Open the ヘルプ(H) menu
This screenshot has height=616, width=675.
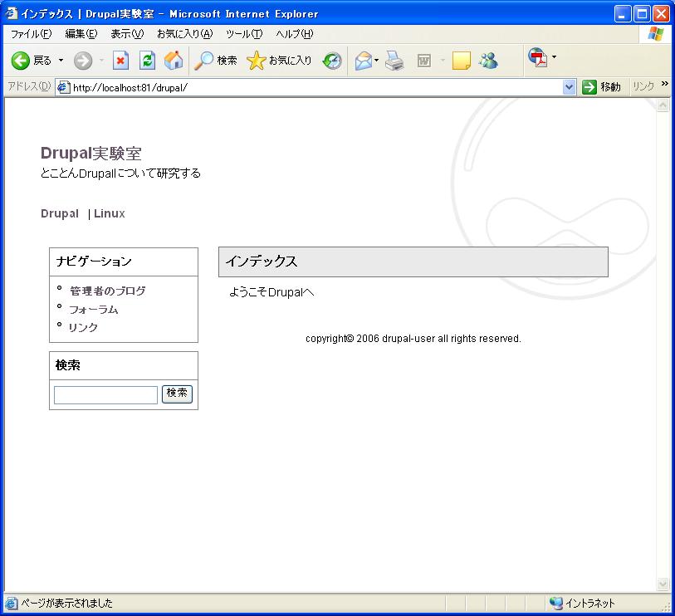(295, 34)
